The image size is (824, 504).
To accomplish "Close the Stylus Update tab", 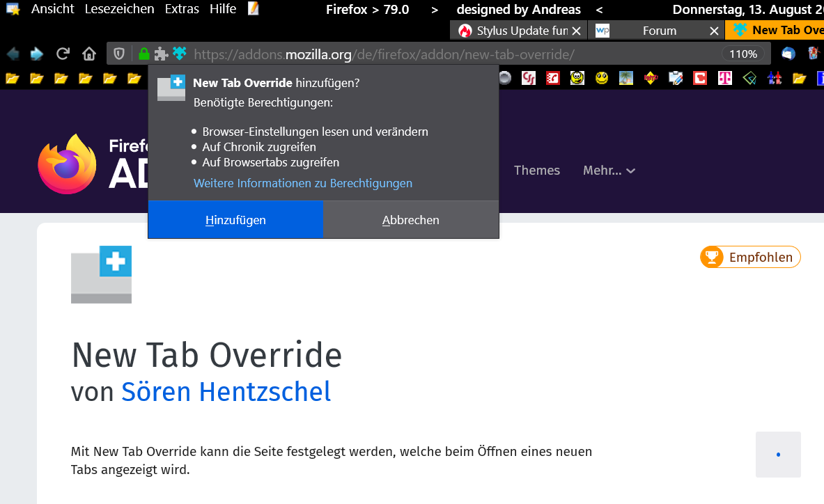I will (577, 31).
